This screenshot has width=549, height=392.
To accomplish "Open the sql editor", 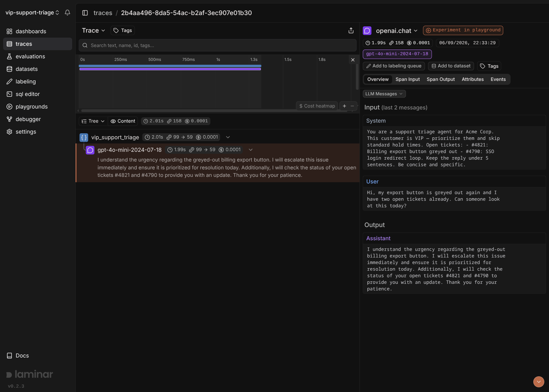I will [x=38, y=94].
